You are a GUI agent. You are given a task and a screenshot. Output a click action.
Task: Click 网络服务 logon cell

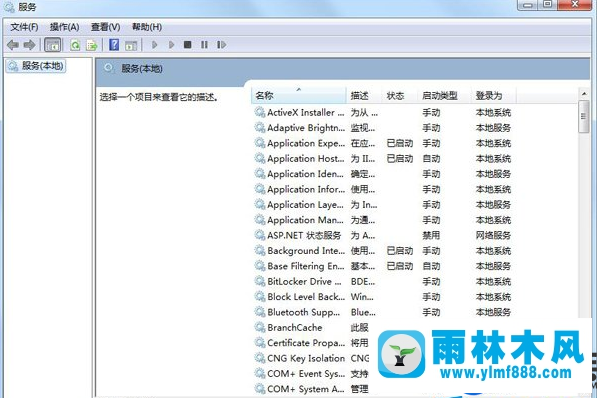click(x=493, y=235)
